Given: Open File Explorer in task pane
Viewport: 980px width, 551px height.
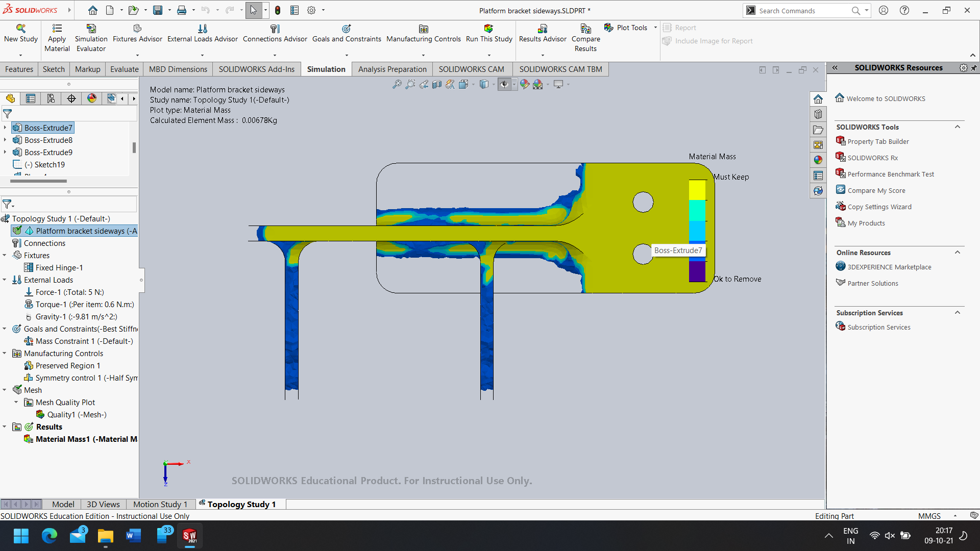Looking at the screenshot, I should pos(818,130).
